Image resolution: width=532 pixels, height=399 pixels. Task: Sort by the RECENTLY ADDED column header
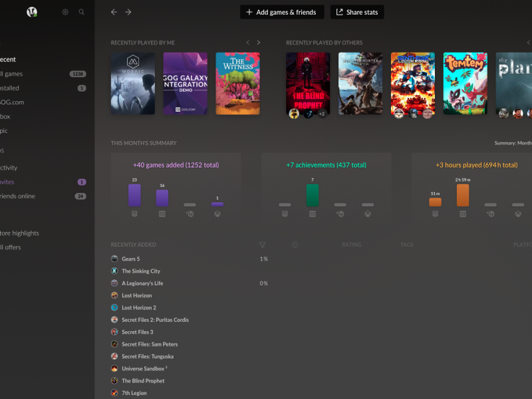tap(134, 245)
